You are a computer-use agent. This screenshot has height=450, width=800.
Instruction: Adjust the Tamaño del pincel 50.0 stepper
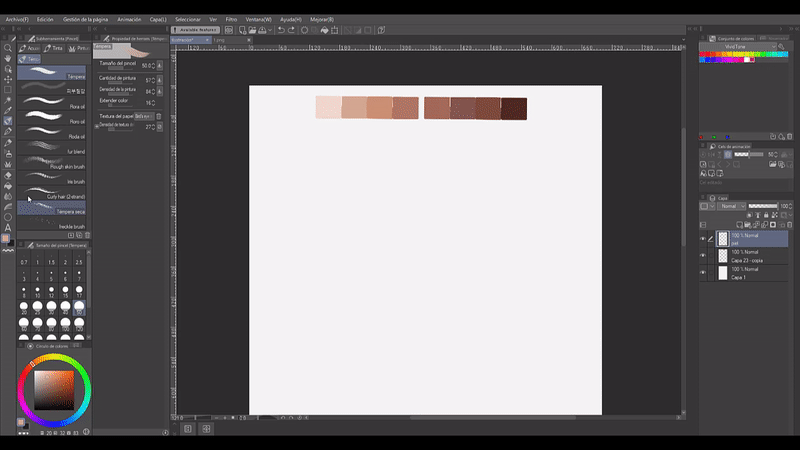(x=153, y=66)
